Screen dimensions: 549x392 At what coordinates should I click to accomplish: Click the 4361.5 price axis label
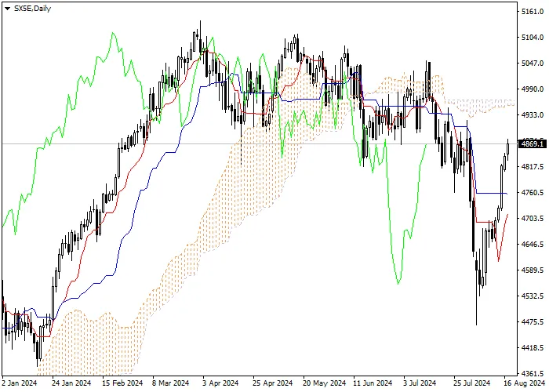(x=533, y=373)
